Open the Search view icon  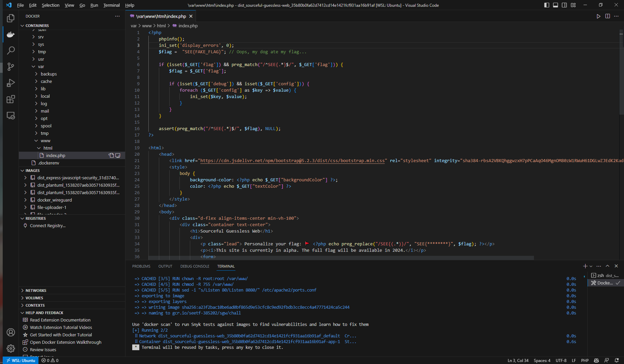pyautogui.click(x=11, y=51)
